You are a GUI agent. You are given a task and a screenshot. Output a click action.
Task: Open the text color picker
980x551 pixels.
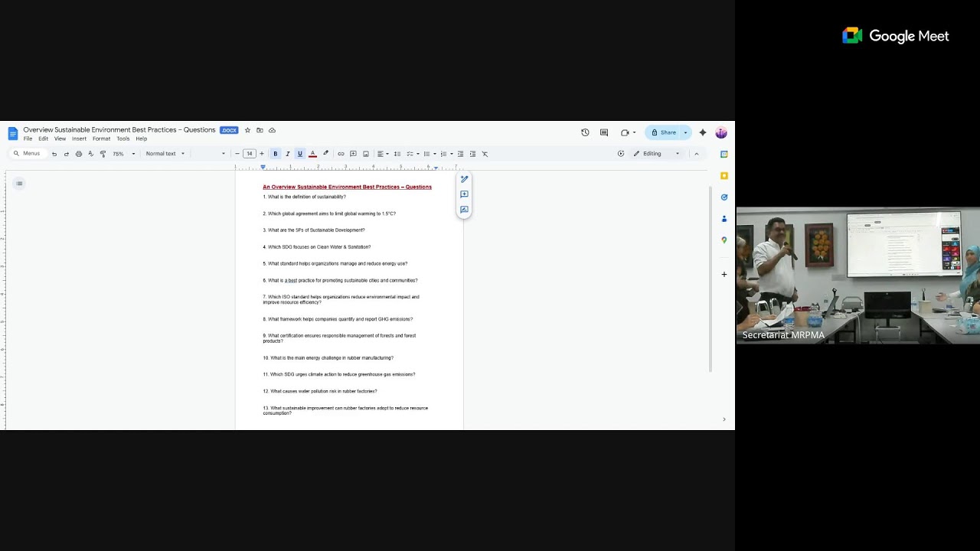click(312, 154)
